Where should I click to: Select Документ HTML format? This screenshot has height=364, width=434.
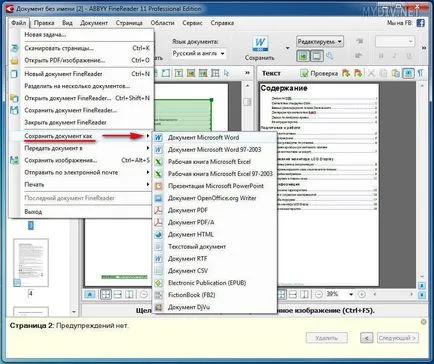(x=215, y=234)
